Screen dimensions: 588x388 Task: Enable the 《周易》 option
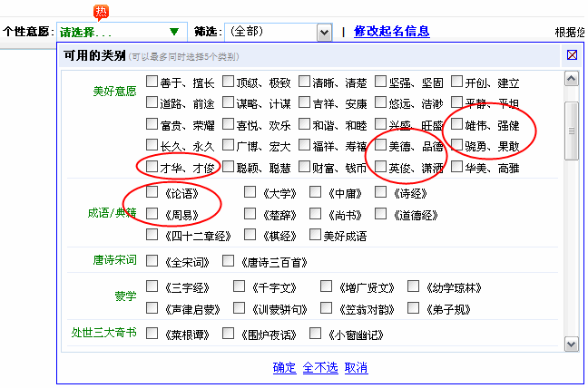point(152,214)
